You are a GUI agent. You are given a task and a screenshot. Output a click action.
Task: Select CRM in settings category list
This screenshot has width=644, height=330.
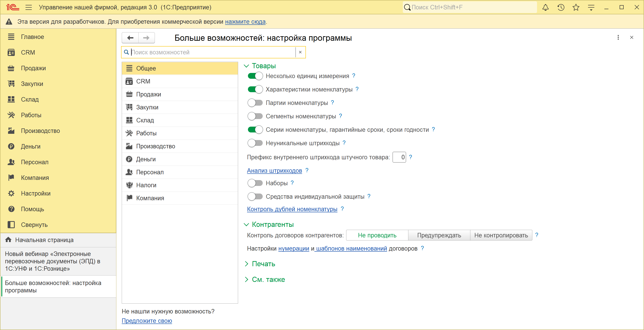[x=180, y=81]
